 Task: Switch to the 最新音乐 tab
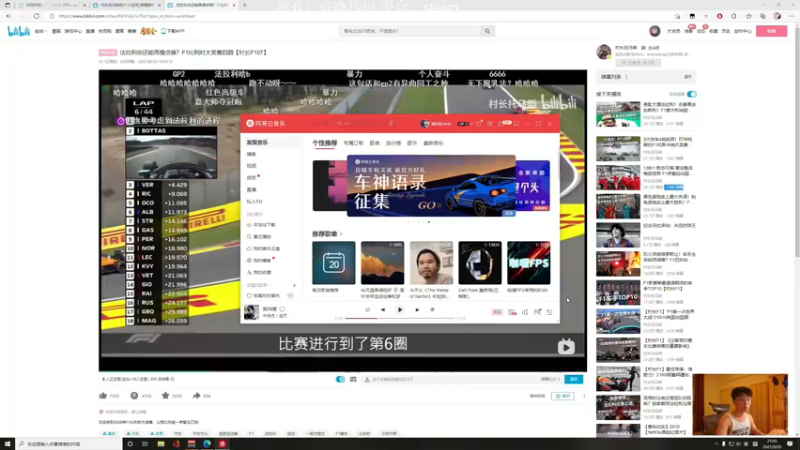tap(433, 143)
